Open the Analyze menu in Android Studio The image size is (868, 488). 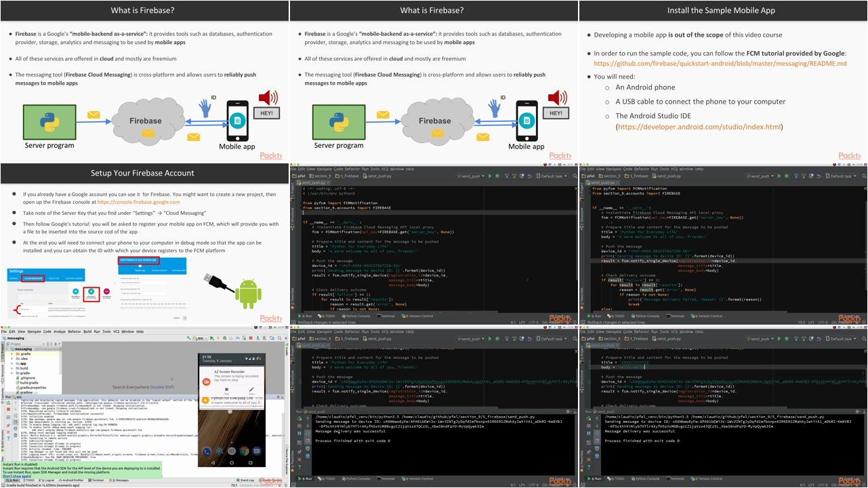pyautogui.click(x=60, y=331)
